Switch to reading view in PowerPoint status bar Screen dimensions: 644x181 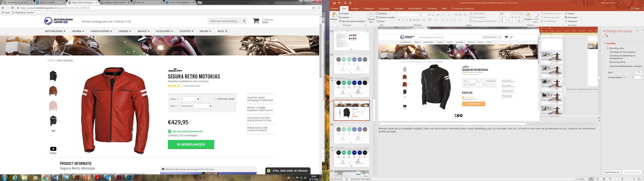[604, 179]
